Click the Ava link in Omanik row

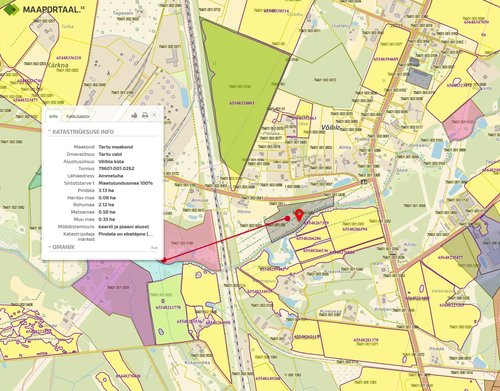(x=154, y=248)
